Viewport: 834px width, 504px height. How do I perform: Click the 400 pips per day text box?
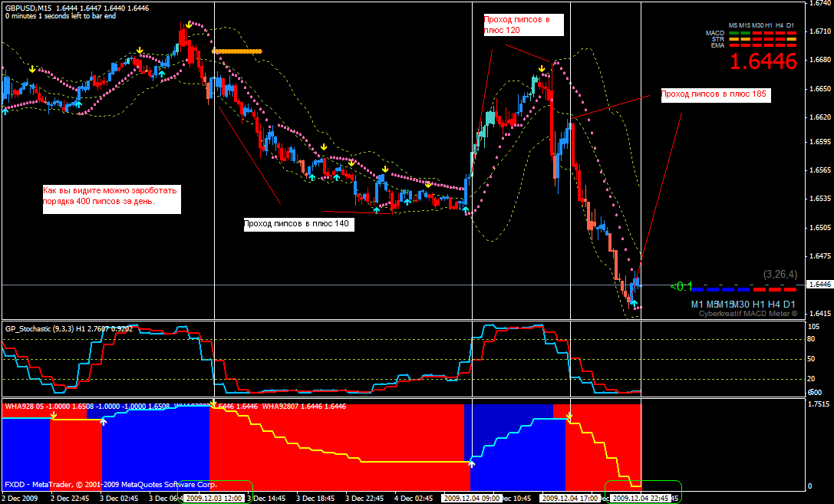110,196
